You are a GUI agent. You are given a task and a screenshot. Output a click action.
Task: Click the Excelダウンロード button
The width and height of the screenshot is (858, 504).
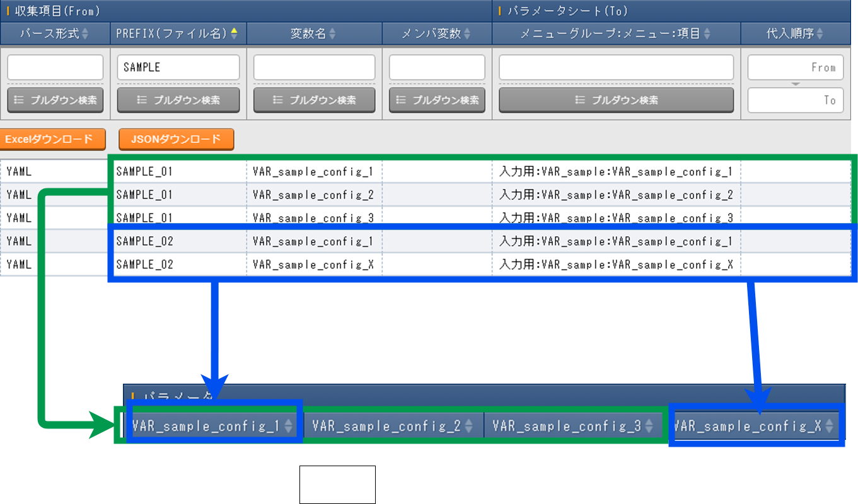pyautogui.click(x=49, y=139)
